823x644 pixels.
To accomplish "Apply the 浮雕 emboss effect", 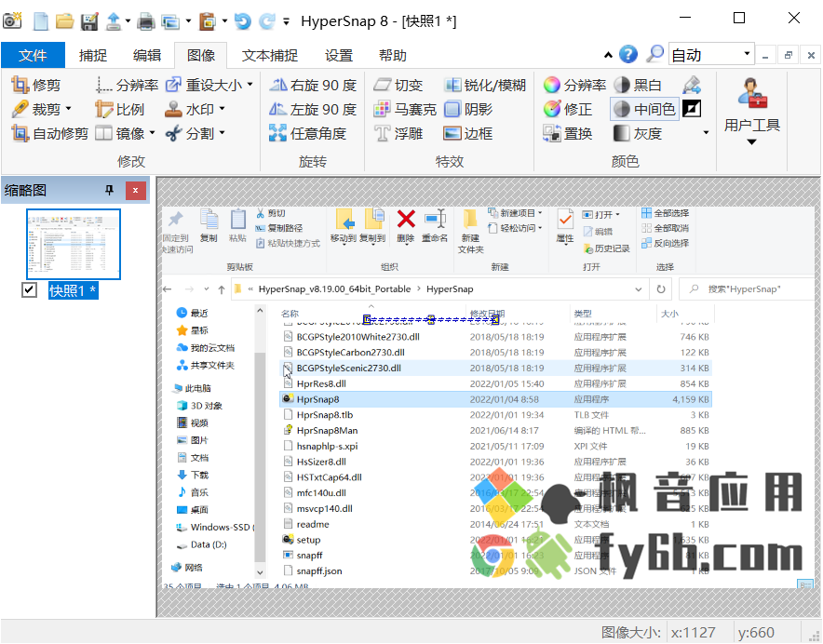I will (x=398, y=134).
